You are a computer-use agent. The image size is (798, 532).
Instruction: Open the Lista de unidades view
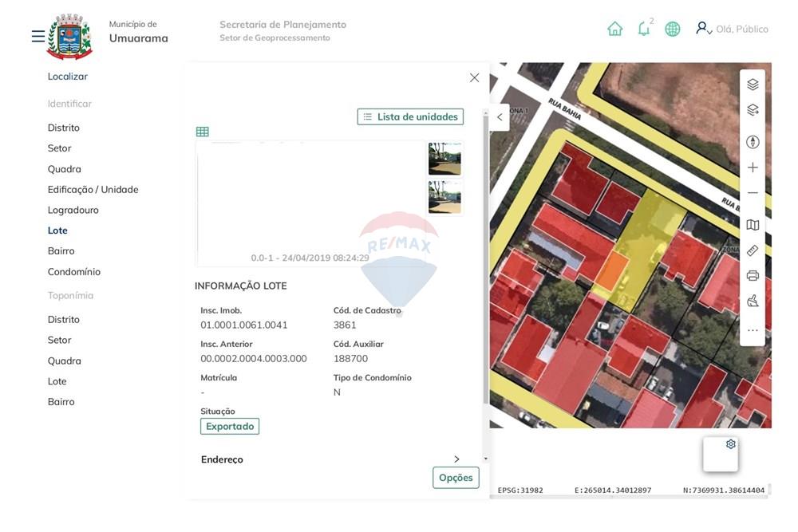409,116
